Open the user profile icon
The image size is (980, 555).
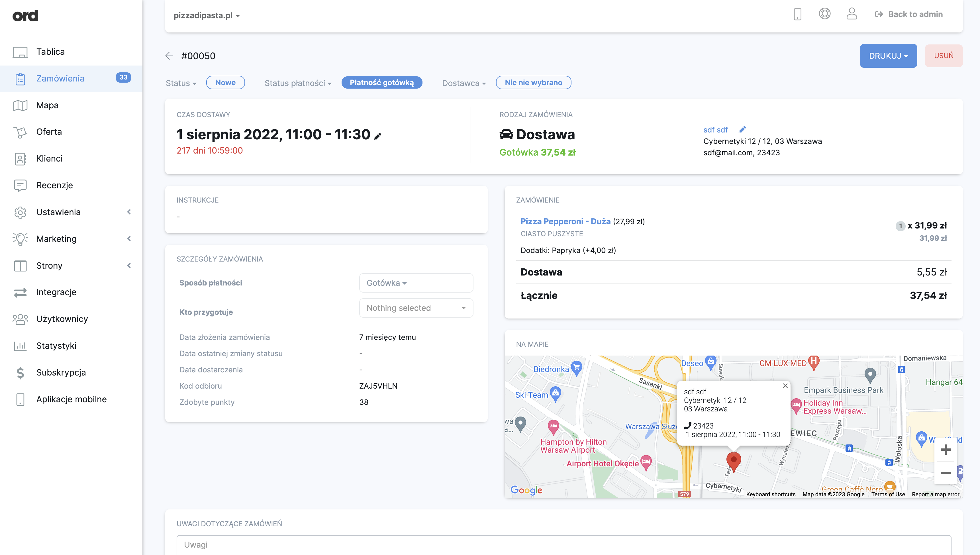[852, 14]
